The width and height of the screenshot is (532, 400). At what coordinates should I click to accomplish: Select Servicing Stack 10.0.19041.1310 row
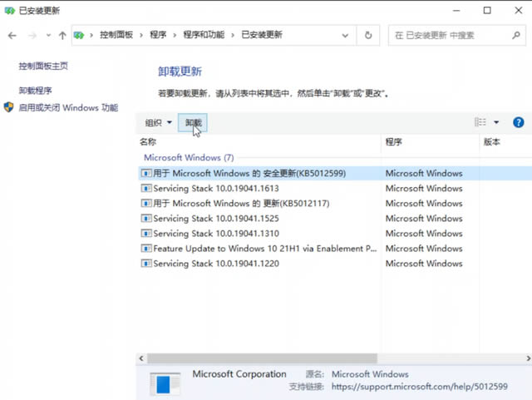(x=335, y=234)
